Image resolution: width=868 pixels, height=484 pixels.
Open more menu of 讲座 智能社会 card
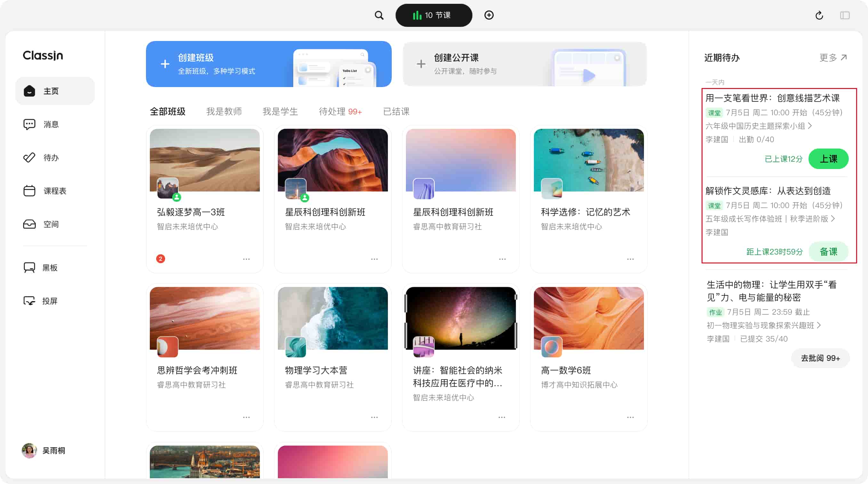pos(502,417)
